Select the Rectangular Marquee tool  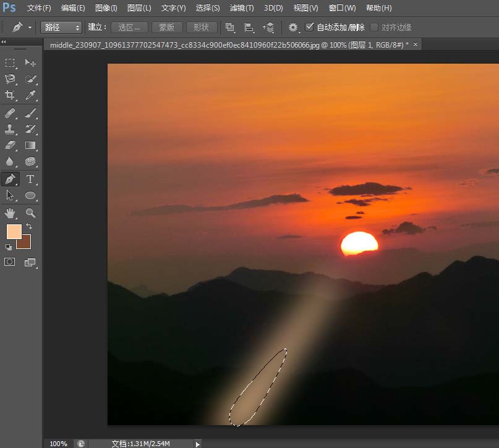click(x=9, y=63)
